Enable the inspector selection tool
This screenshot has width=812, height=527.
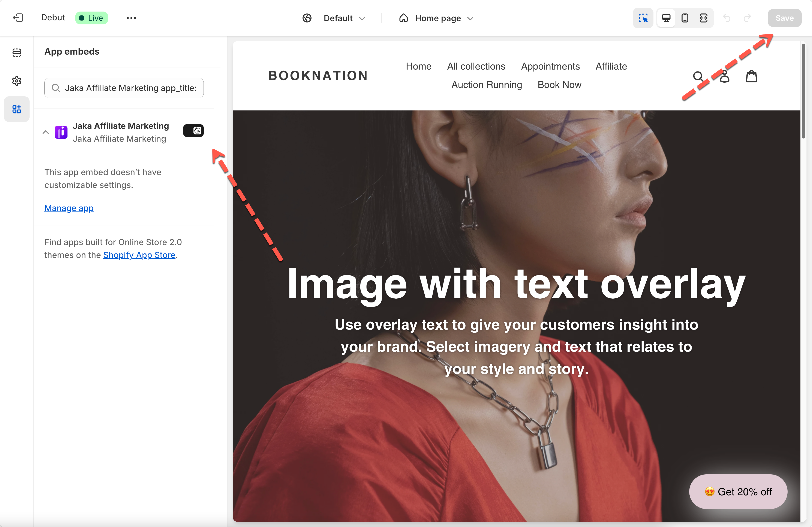tap(643, 18)
